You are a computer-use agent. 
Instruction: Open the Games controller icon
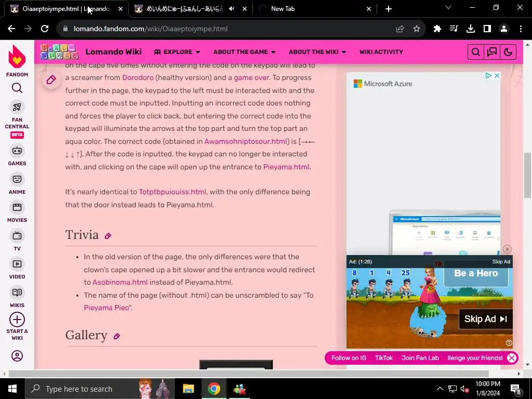click(x=17, y=151)
